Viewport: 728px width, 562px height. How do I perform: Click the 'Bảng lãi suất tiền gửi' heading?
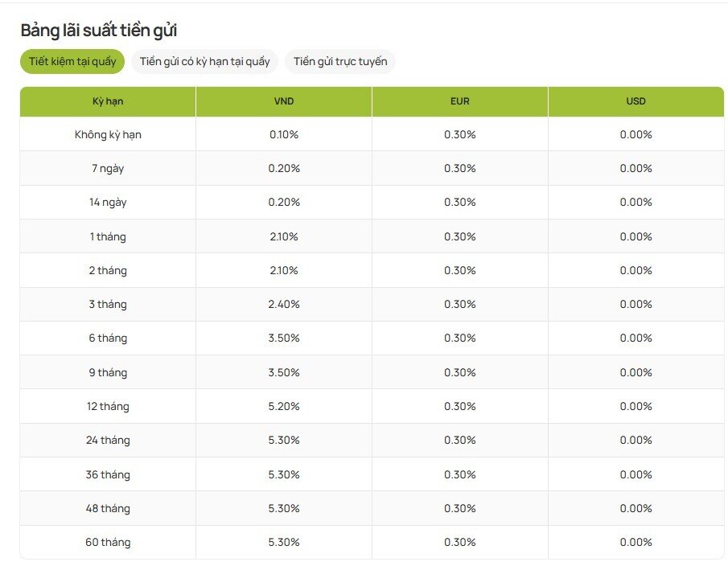click(x=98, y=31)
